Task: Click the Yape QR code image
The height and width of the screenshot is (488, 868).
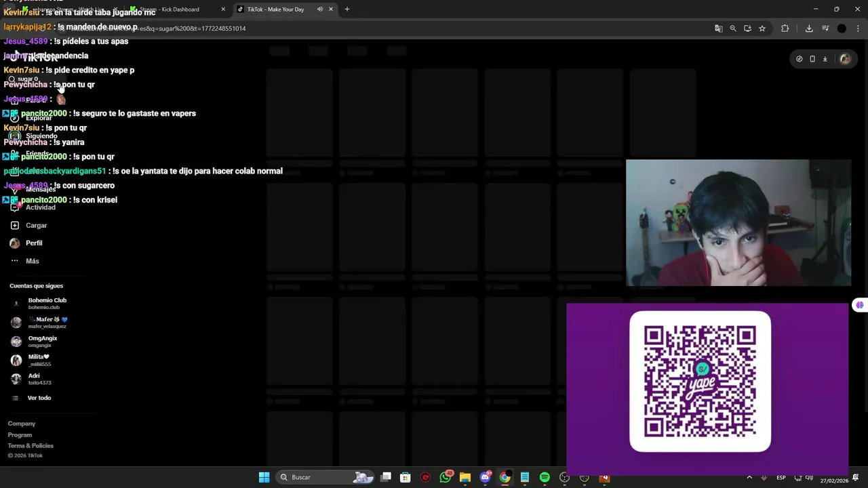Action: click(700, 381)
